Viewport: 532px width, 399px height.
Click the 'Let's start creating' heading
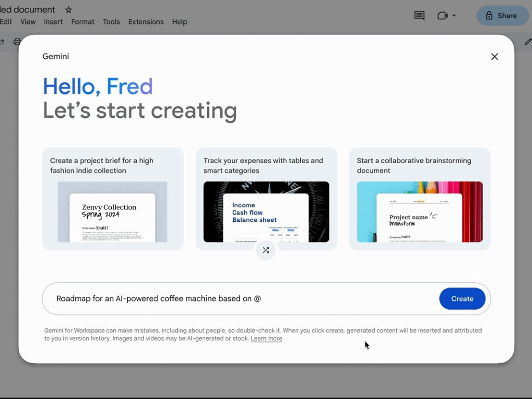140,111
